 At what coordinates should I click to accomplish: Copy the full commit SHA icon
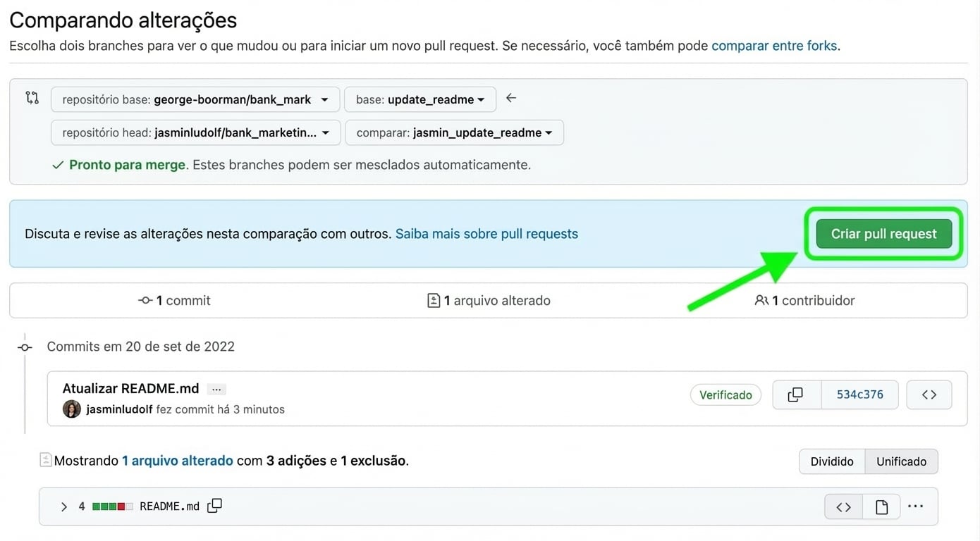click(797, 395)
